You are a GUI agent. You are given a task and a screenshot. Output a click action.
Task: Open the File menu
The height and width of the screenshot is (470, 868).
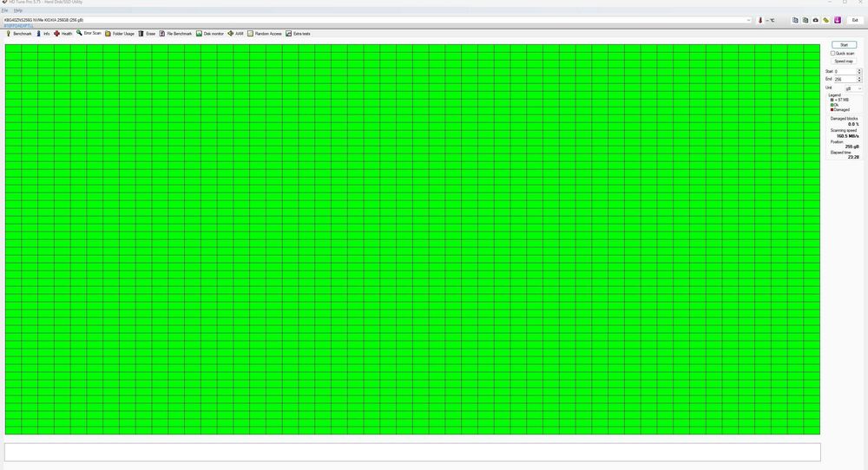pyautogui.click(x=4, y=10)
